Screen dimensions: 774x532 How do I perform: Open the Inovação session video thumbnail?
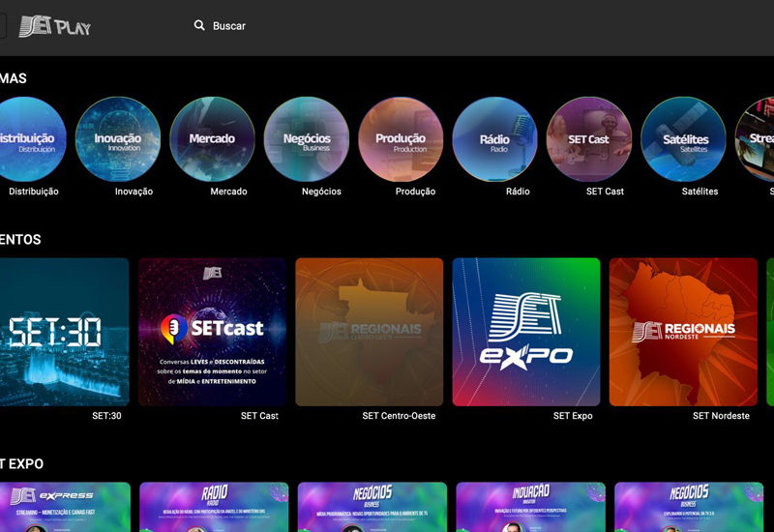click(x=530, y=507)
